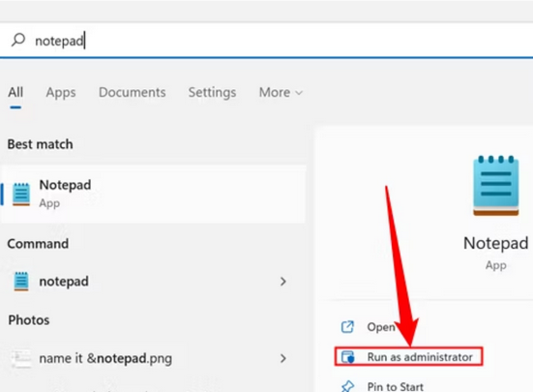Click the Open external-link icon

click(x=347, y=327)
